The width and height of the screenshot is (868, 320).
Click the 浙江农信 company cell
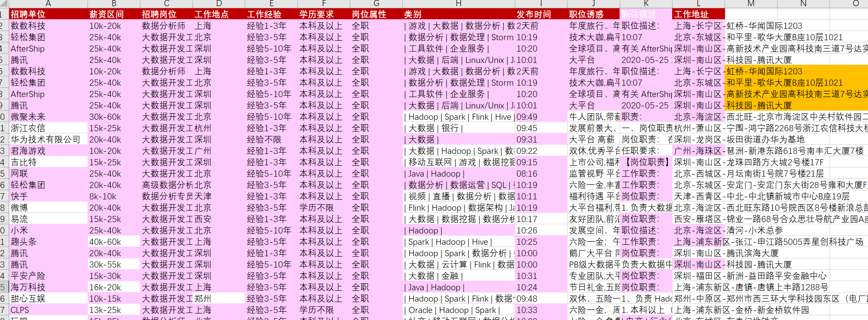(48, 128)
